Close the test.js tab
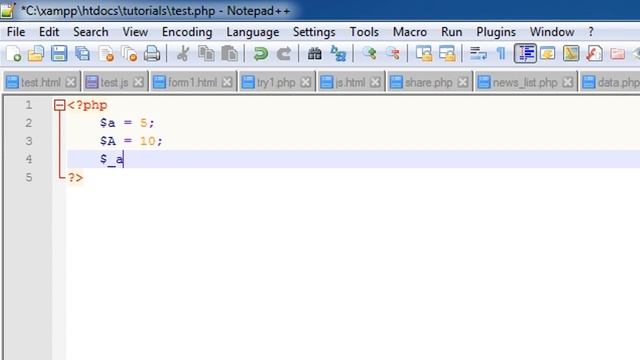Image resolution: width=640 pixels, height=360 pixels. pos(138,82)
